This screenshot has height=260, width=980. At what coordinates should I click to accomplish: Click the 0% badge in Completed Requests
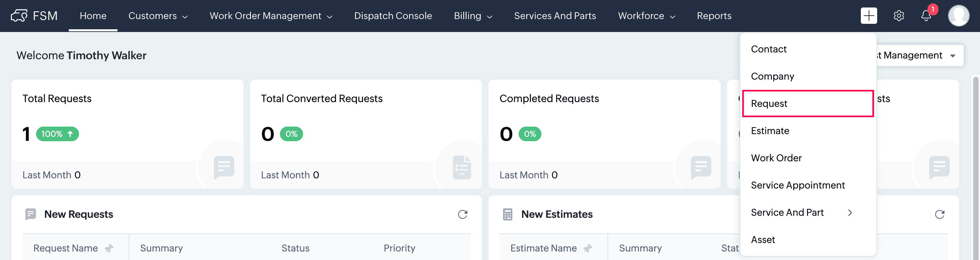pos(530,134)
